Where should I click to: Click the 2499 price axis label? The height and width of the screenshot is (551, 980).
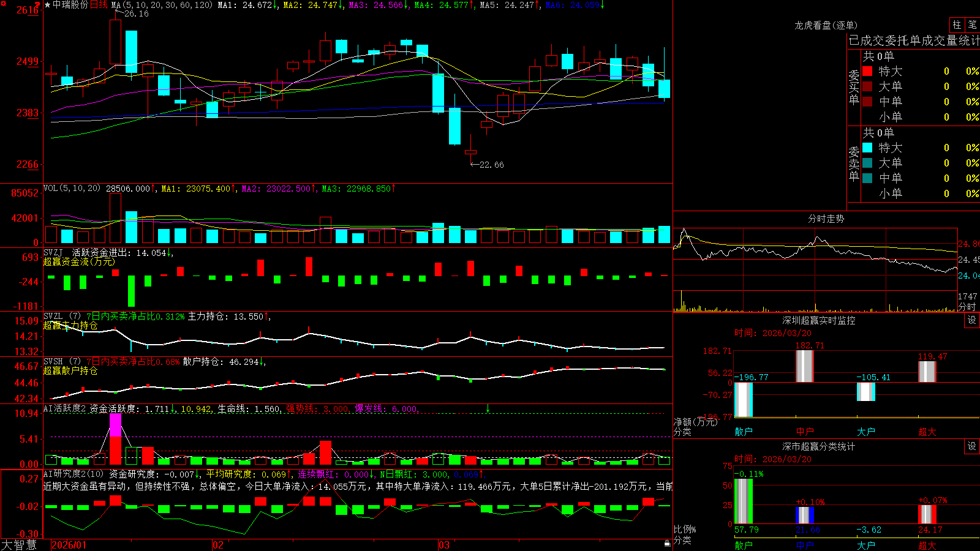point(28,61)
